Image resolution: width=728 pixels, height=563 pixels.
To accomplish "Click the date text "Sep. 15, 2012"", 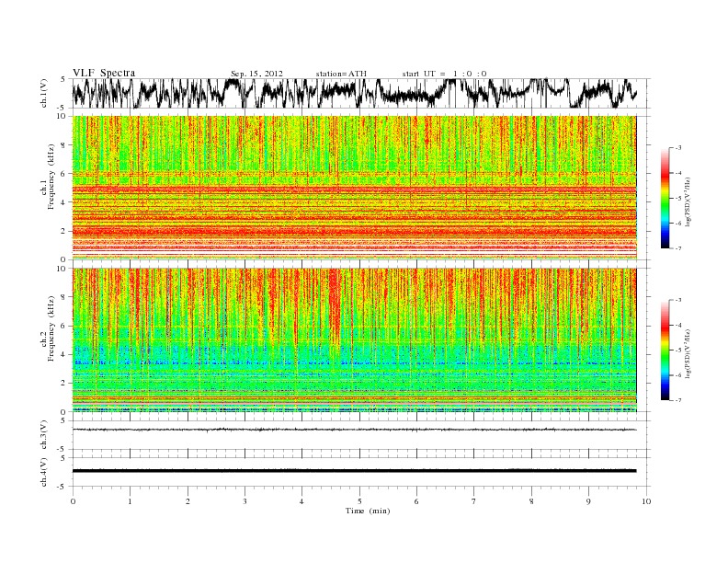I will pyautogui.click(x=256, y=74).
